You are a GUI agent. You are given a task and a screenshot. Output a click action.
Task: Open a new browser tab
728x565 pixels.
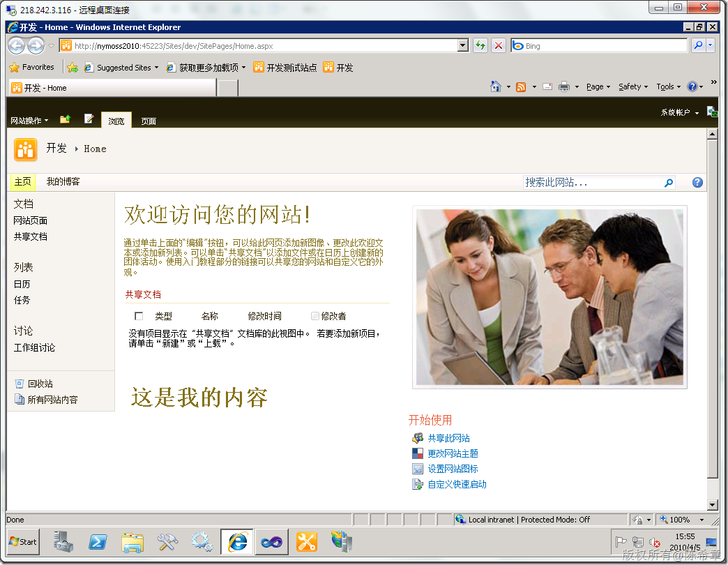228,88
